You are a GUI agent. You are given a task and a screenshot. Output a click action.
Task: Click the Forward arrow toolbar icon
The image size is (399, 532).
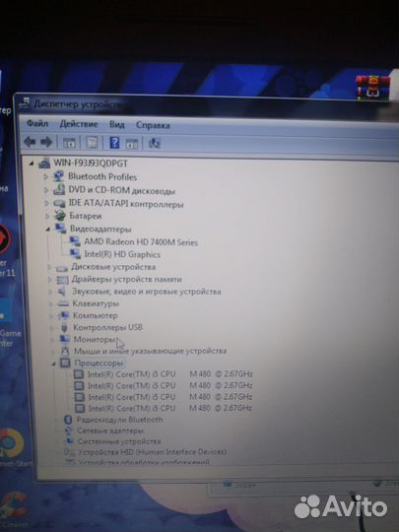(46, 142)
